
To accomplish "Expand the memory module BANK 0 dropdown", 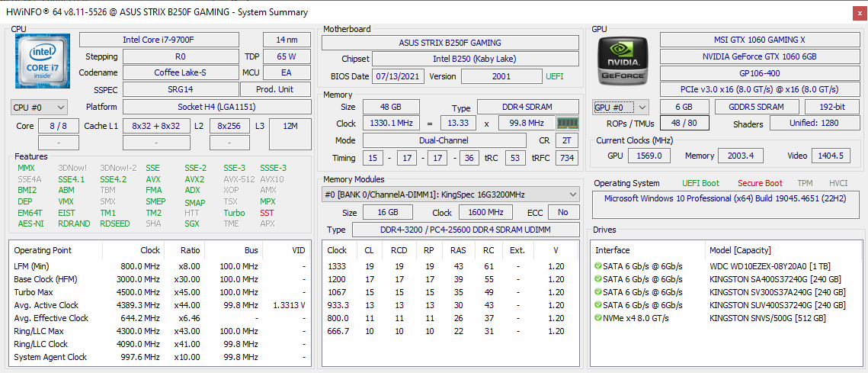I will pos(450,195).
